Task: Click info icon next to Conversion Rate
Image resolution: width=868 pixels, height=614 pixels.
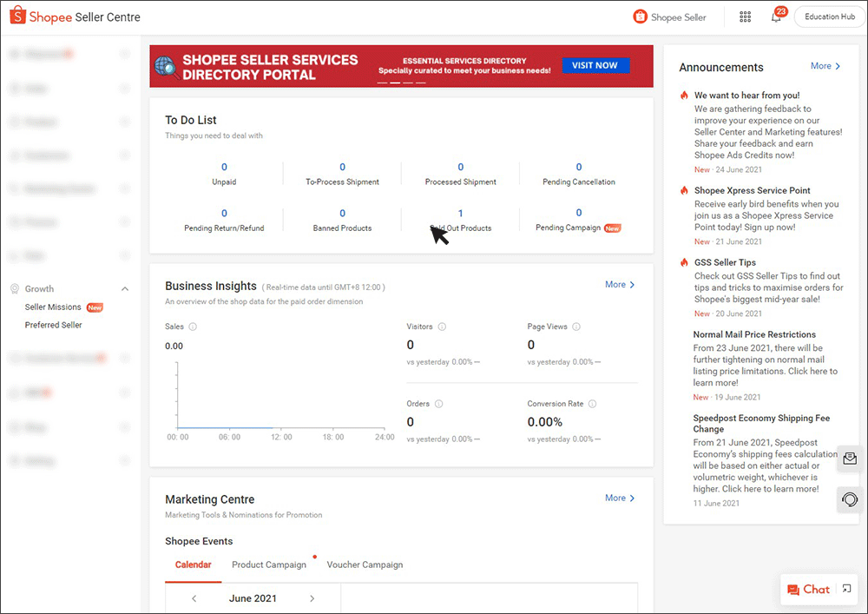Action: pyautogui.click(x=592, y=404)
